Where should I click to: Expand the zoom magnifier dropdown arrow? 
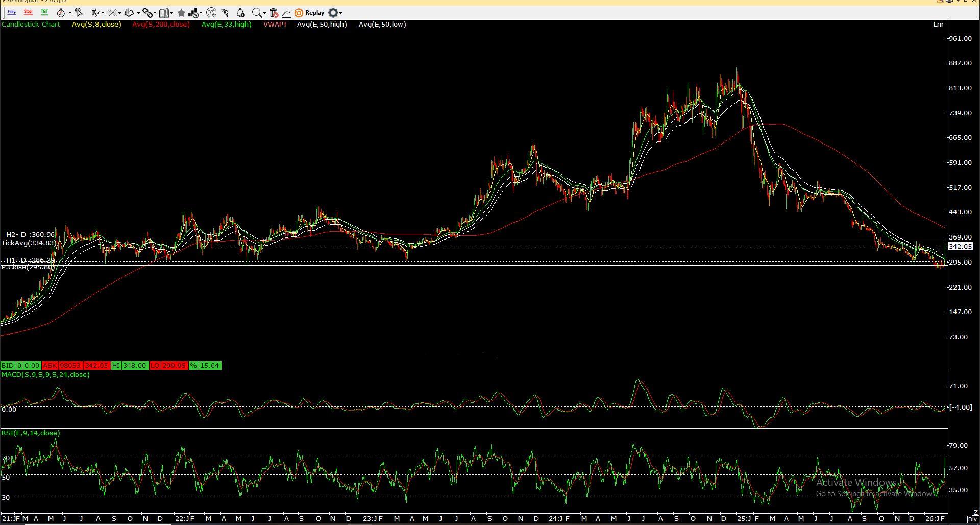point(264,13)
